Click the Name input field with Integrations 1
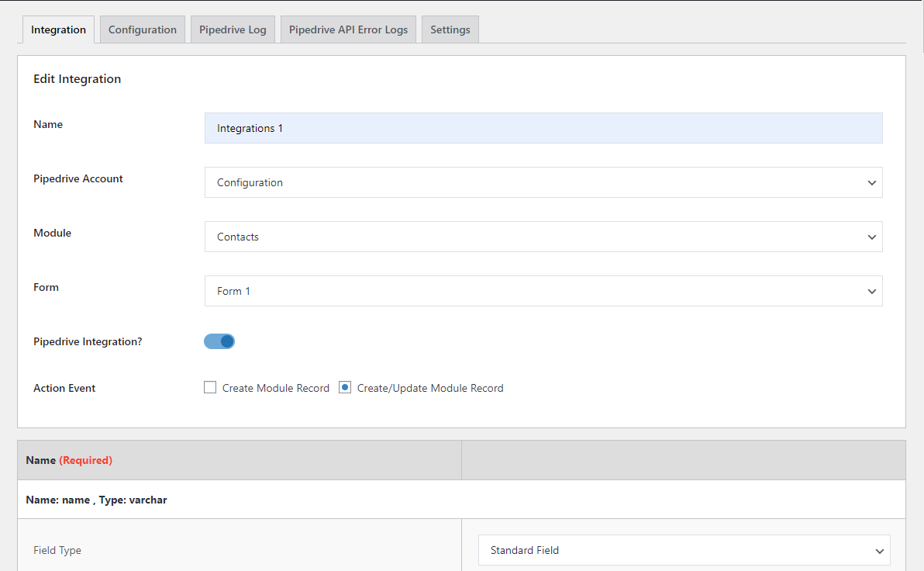The height and width of the screenshot is (571, 924). [543, 128]
